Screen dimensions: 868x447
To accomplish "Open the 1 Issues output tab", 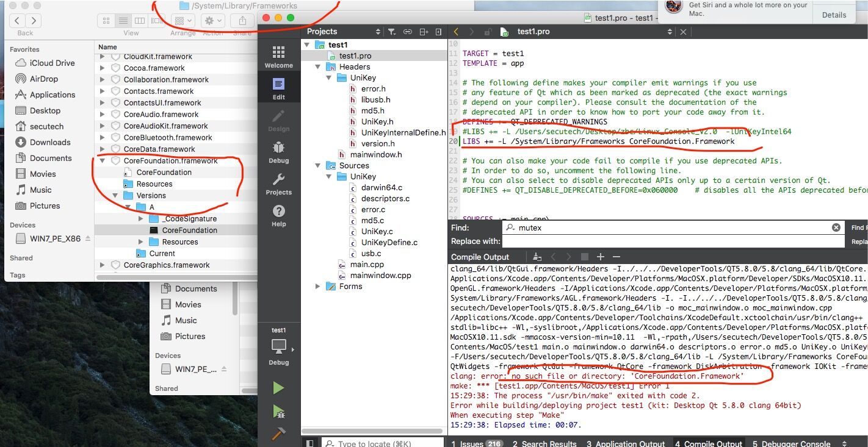I will point(476,443).
